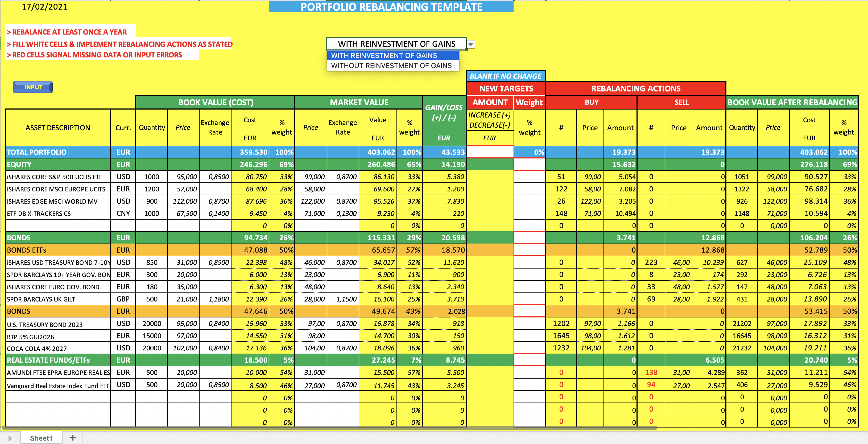Select WITH REINVESTMENT OF GAINS option
The height and width of the screenshot is (444, 868).
point(393,56)
